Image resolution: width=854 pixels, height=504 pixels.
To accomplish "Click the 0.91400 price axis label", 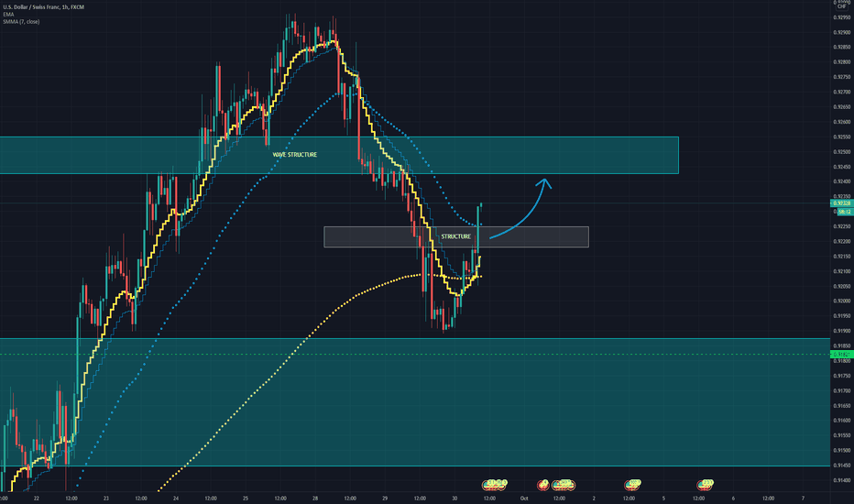I will 841,480.
